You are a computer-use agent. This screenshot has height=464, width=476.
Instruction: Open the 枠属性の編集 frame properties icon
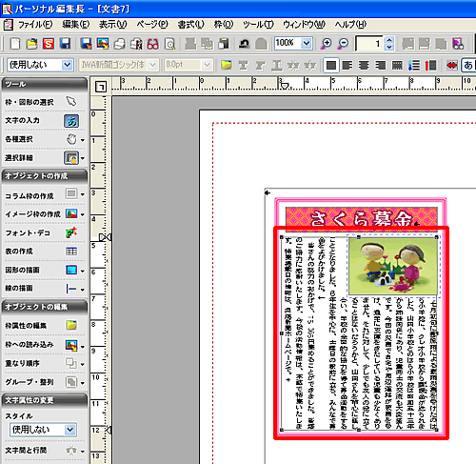pyautogui.click(x=71, y=325)
